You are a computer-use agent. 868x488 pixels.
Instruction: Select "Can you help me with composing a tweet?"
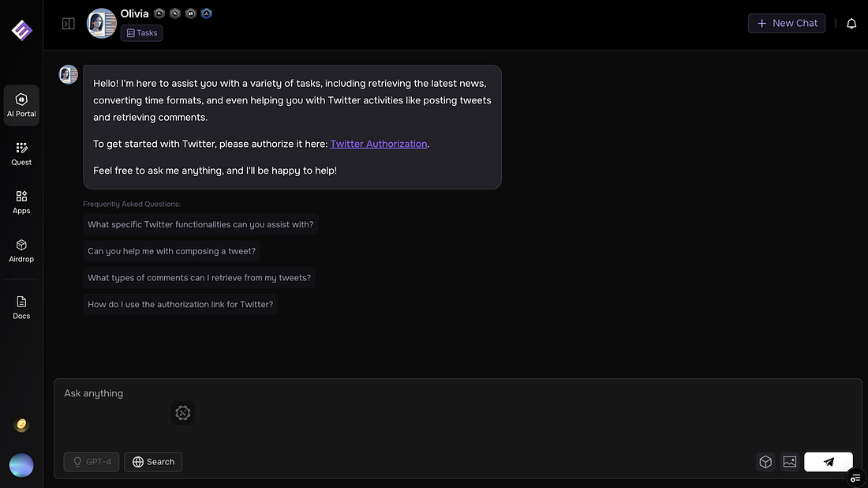point(172,251)
